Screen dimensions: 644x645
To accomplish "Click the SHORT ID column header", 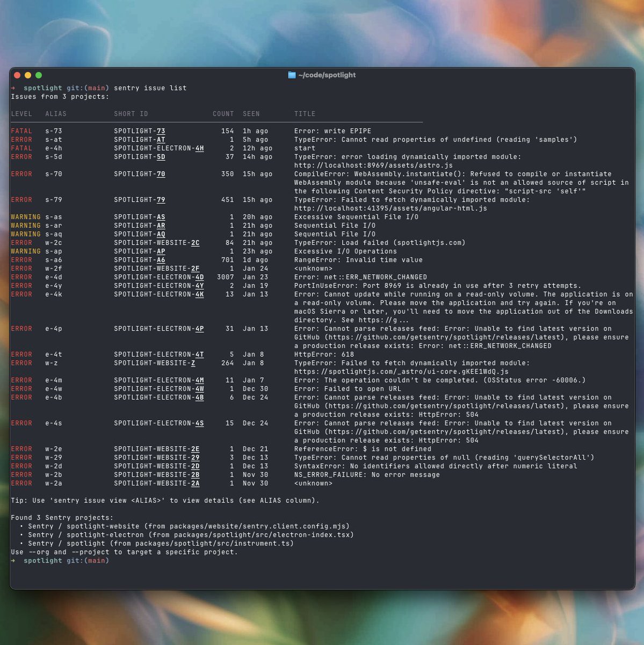I will tap(131, 114).
